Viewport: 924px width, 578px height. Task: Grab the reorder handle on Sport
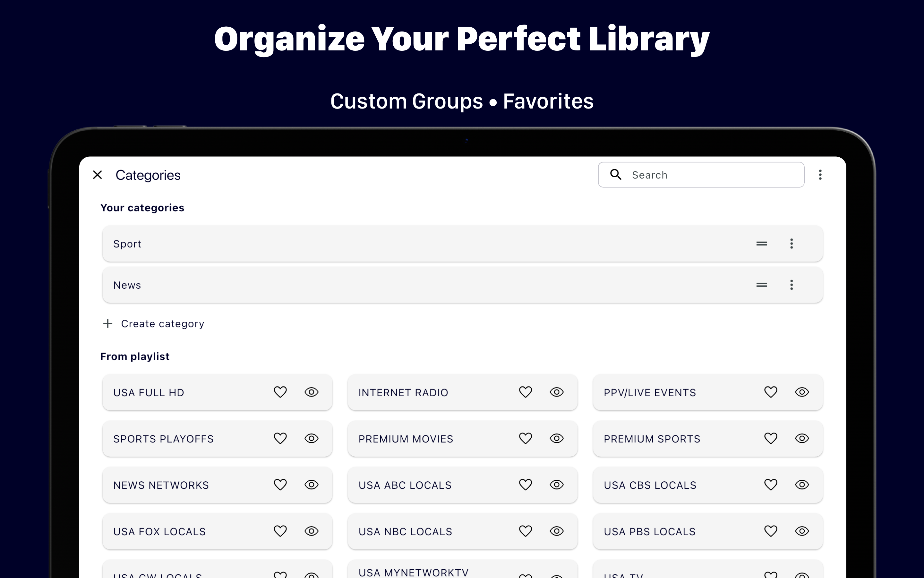point(762,243)
